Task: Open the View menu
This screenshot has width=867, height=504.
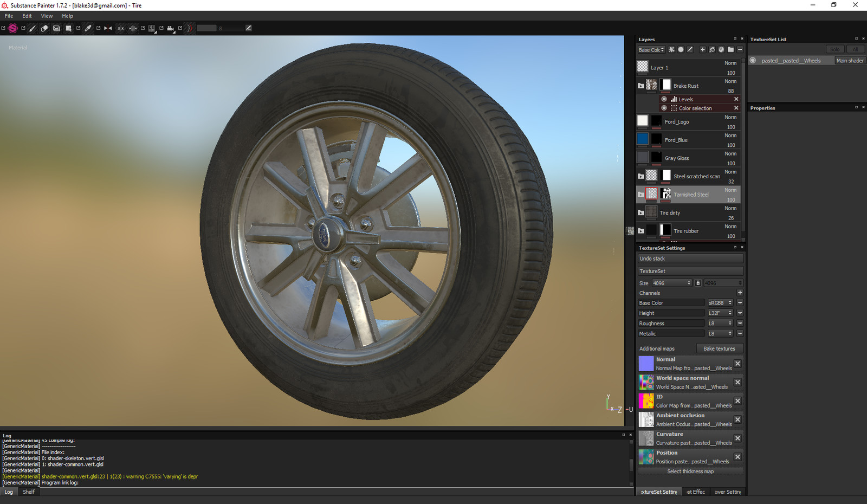Action: (x=47, y=16)
